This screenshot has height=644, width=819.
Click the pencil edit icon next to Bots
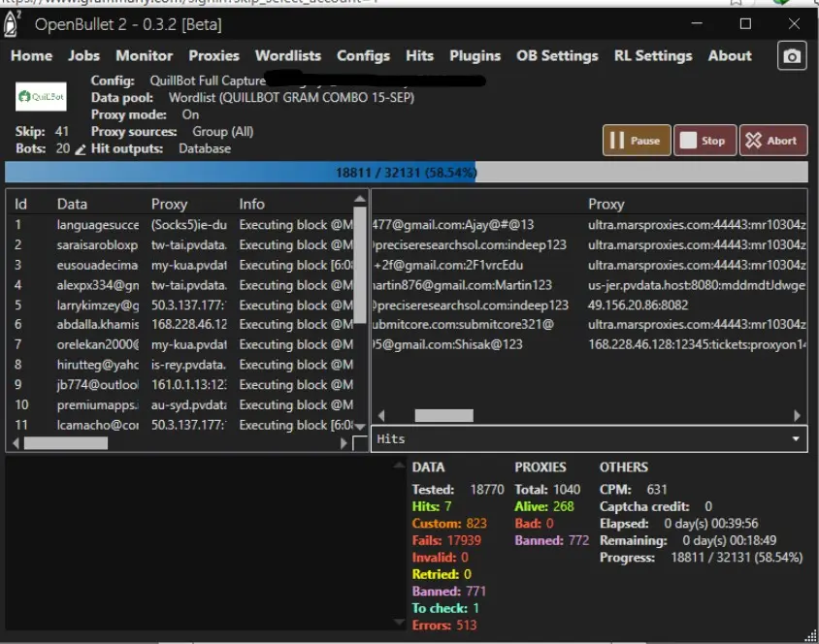pyautogui.click(x=80, y=149)
